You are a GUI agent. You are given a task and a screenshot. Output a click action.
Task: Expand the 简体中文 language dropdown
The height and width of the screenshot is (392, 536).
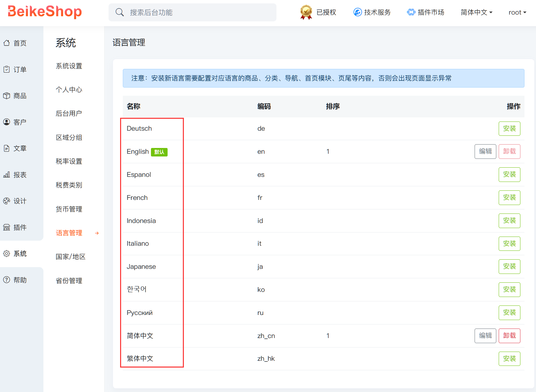[476, 13]
